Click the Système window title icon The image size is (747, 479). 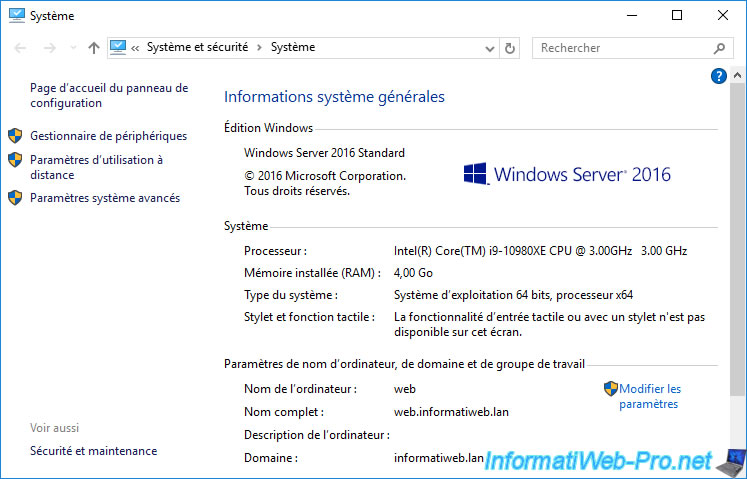click(17, 15)
